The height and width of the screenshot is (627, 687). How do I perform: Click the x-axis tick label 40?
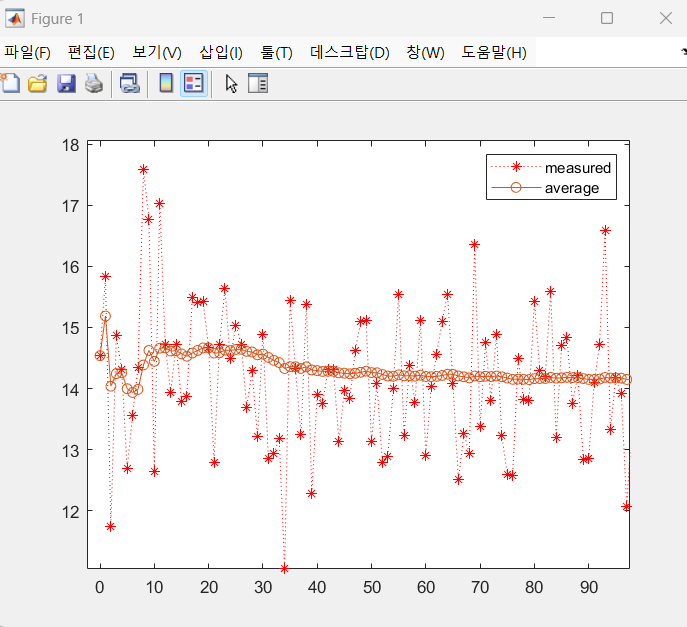317,587
